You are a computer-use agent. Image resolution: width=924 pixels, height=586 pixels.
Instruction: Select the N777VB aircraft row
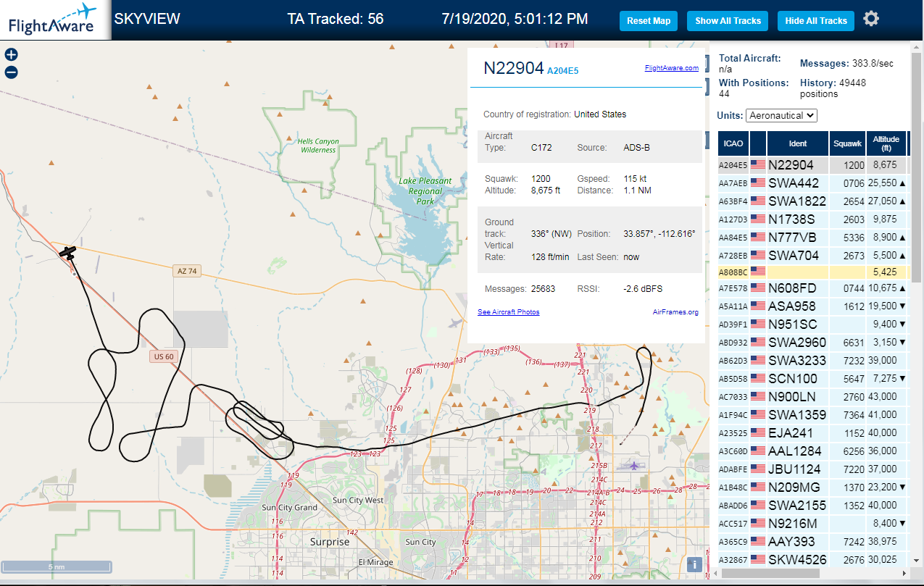pyautogui.click(x=813, y=237)
